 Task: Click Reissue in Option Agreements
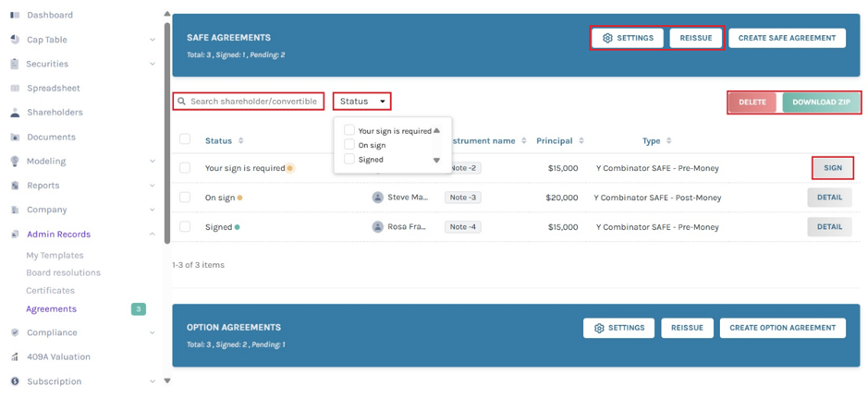(x=687, y=328)
